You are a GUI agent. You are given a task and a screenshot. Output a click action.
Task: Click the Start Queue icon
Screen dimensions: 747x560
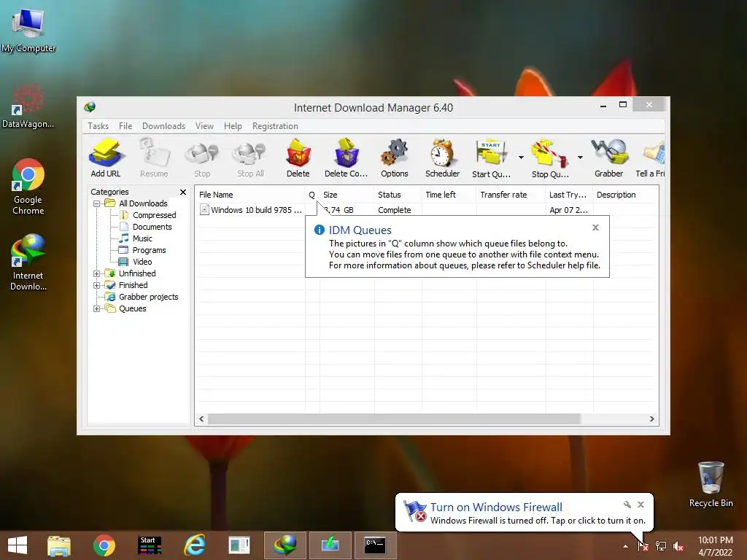pyautogui.click(x=491, y=158)
